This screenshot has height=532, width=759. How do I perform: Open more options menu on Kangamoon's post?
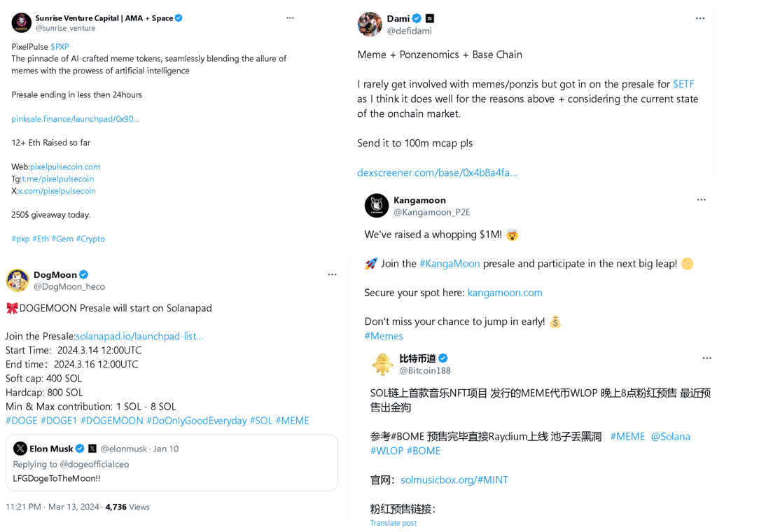[701, 199]
